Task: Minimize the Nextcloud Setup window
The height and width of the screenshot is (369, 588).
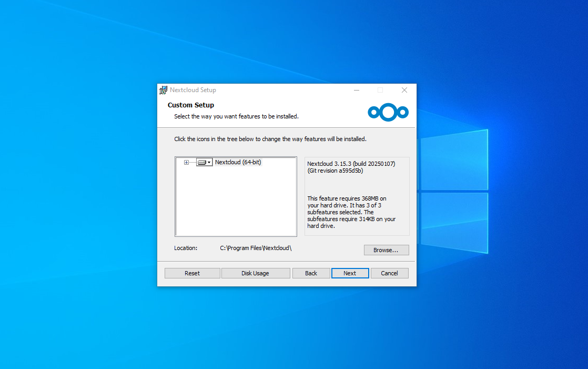Action: click(x=357, y=90)
